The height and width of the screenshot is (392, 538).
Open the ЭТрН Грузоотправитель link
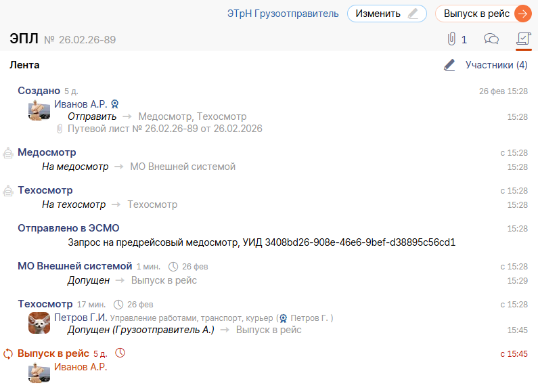pyautogui.click(x=283, y=14)
